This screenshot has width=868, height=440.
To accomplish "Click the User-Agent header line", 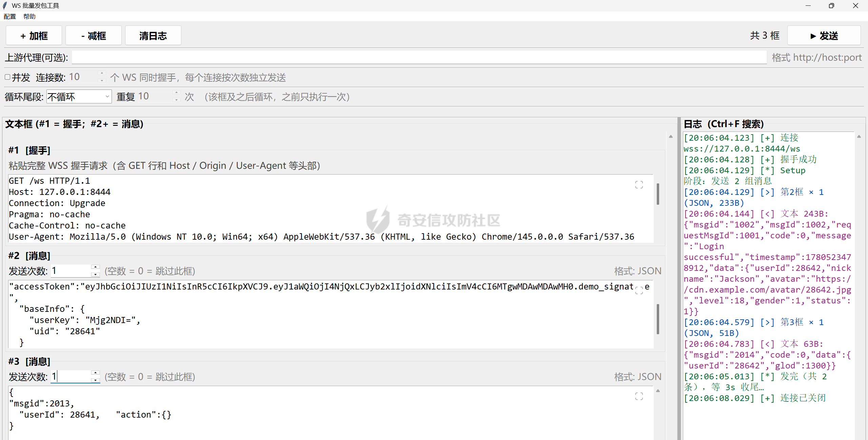I will point(321,237).
